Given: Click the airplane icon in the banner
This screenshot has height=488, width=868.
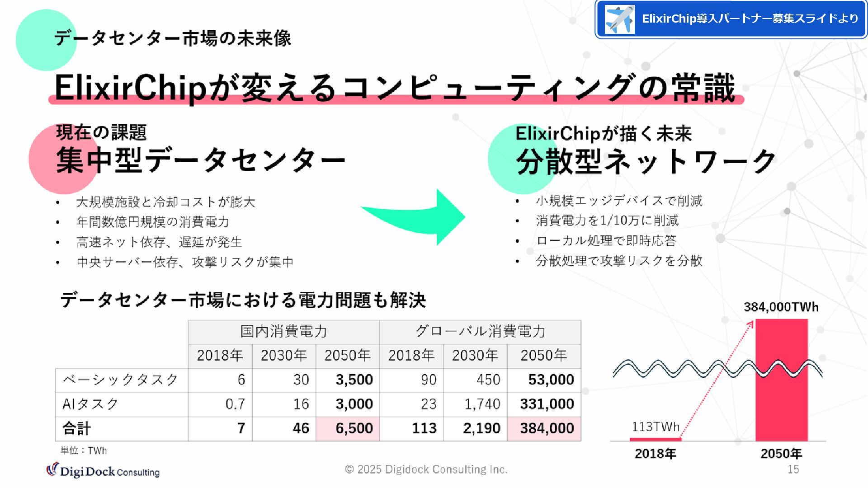Looking at the screenshot, I should coord(619,19).
